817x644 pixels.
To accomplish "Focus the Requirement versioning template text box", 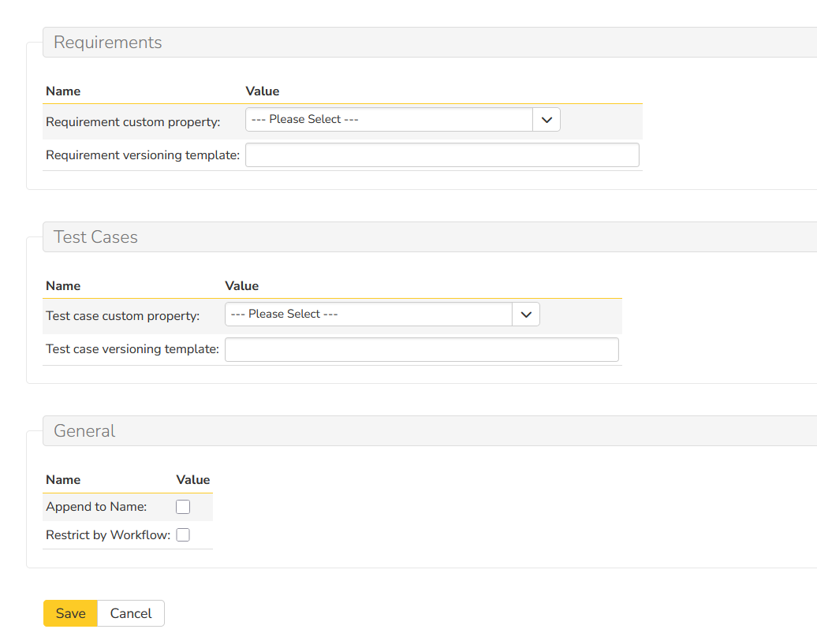I will (x=442, y=155).
